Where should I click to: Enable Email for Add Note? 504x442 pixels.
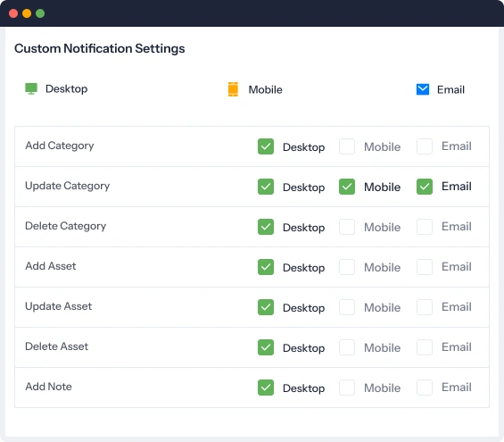point(425,388)
